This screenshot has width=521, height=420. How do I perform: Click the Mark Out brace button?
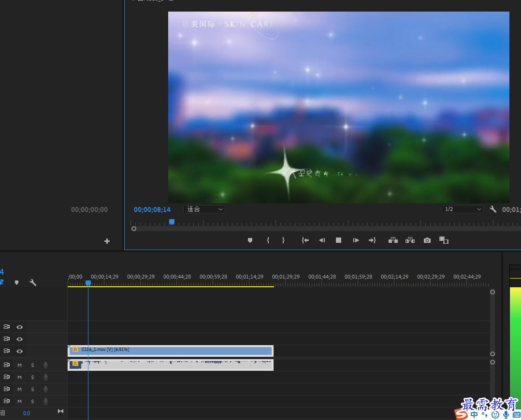pos(283,240)
